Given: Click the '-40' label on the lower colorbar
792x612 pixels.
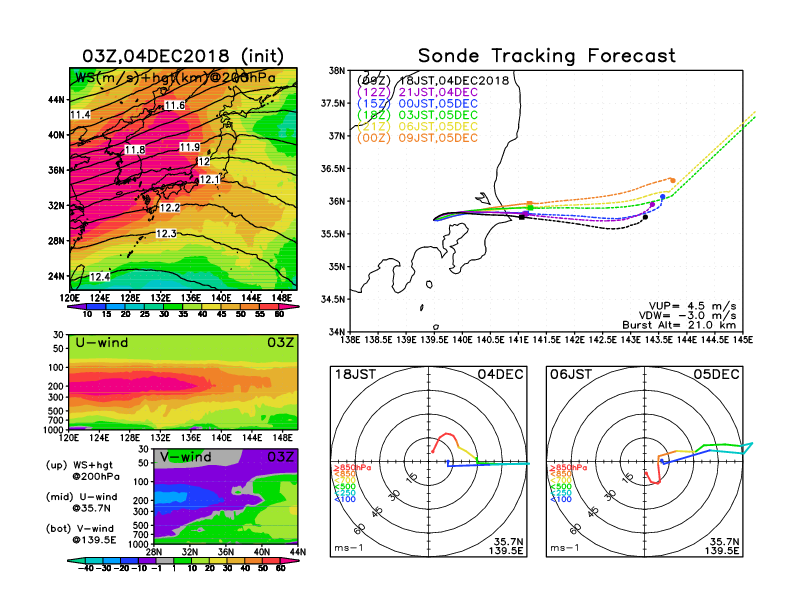Looking at the screenshot, I should (87, 569).
